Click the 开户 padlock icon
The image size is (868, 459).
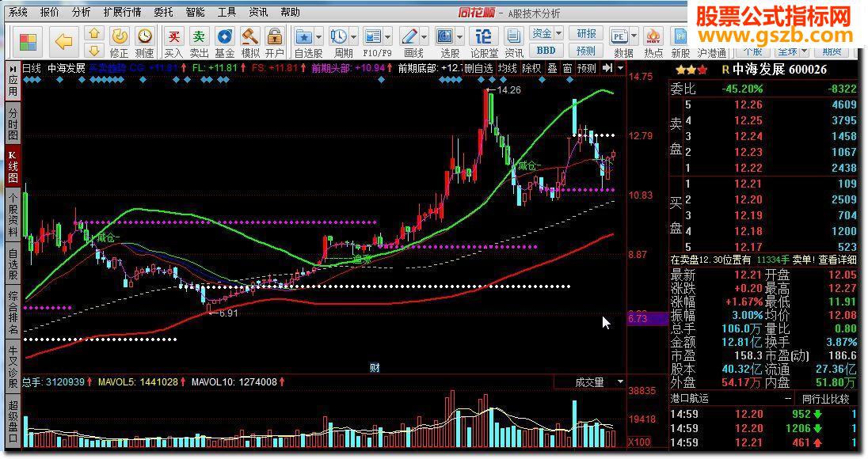[x=274, y=36]
